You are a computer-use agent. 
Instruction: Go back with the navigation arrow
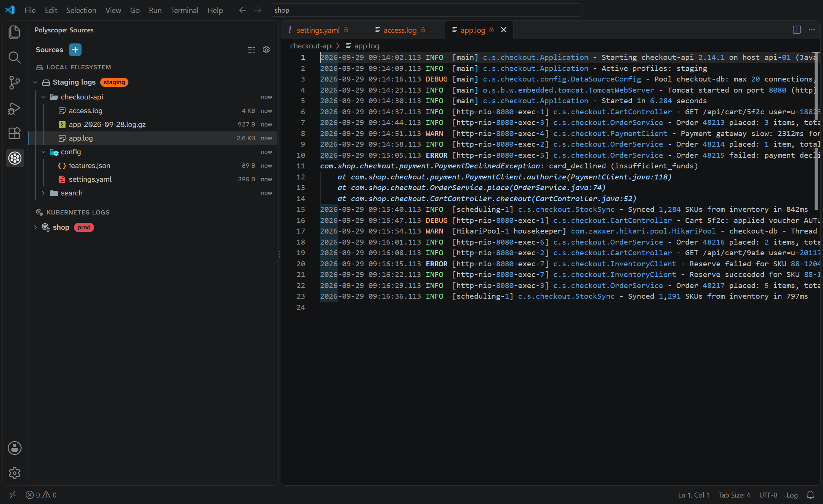[x=242, y=10]
